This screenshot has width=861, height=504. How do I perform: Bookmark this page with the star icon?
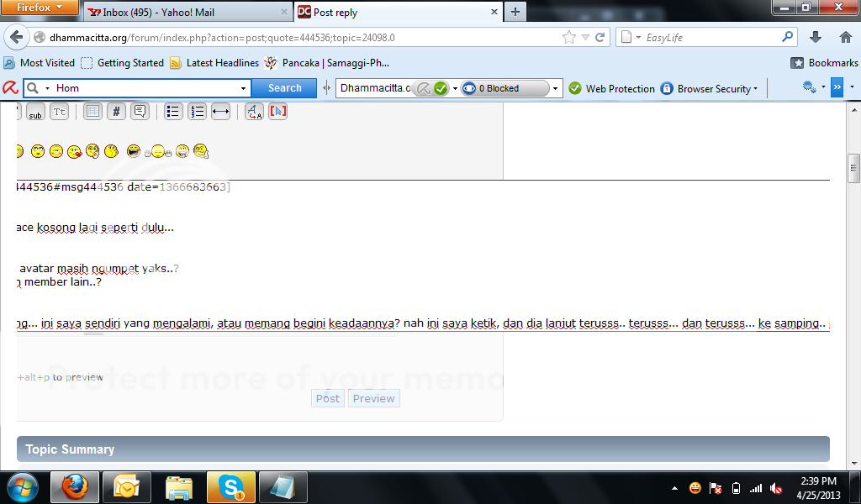click(569, 37)
